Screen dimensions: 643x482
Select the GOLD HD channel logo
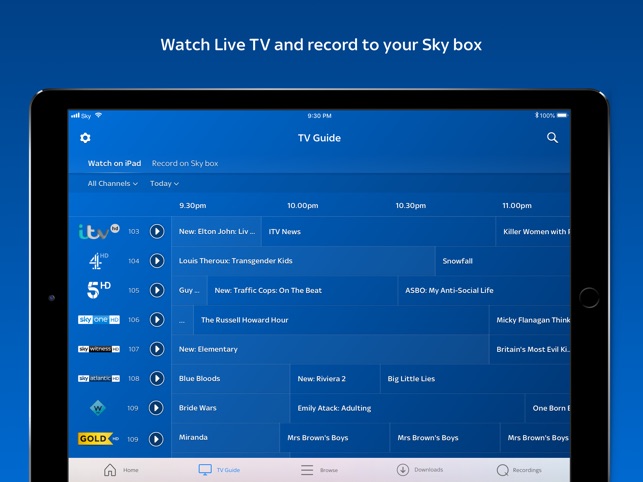point(98,439)
